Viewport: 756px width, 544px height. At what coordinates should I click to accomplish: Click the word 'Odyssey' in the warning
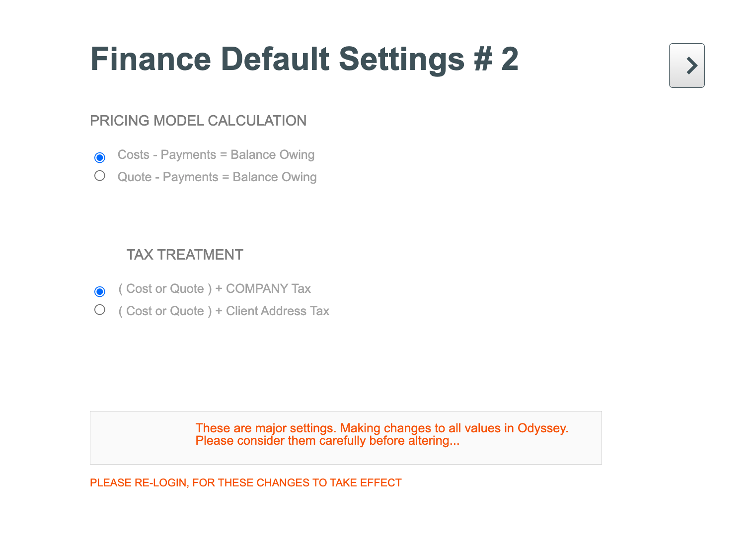point(543,428)
